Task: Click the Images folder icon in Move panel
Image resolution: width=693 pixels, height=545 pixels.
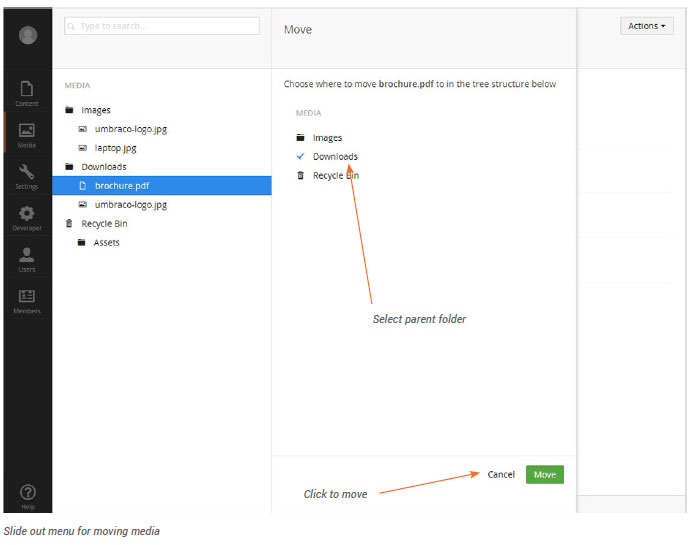Action: [x=301, y=137]
